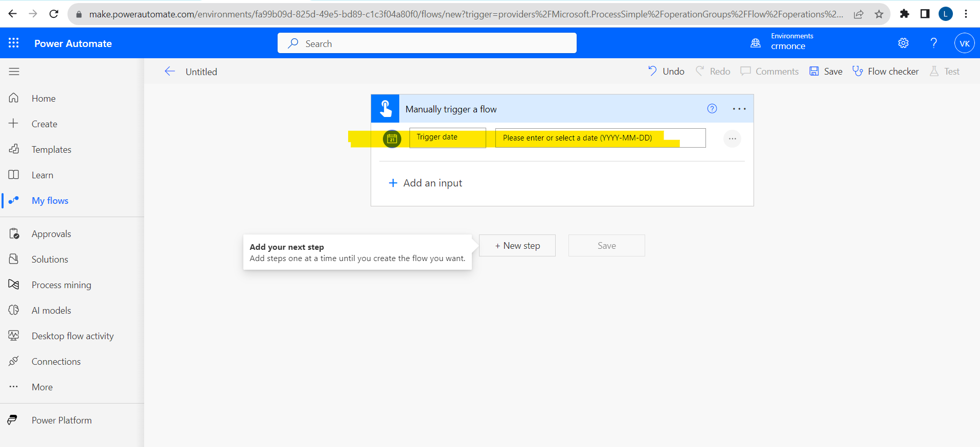Screen dimensions: 980x447
Task: Click the Create plus icon in sidebar
Action: pos(14,123)
